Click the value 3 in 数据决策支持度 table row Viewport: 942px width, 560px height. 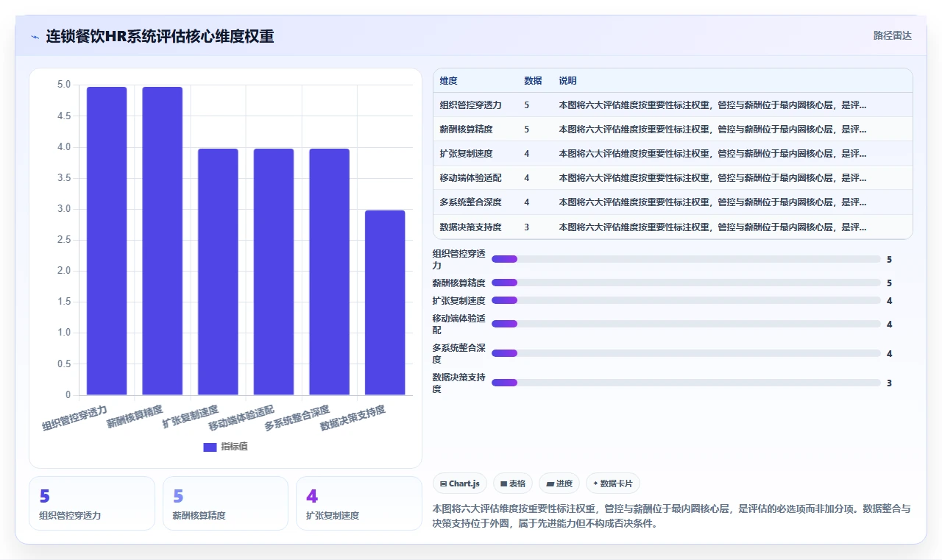click(x=527, y=227)
